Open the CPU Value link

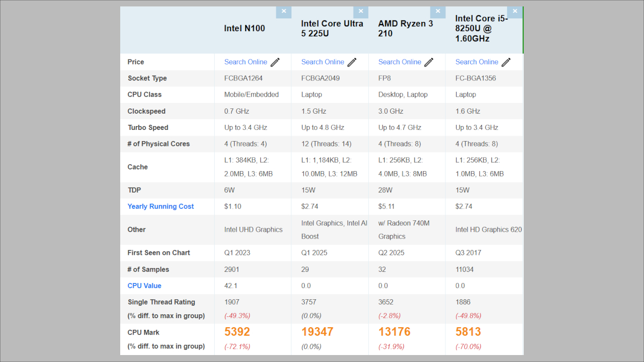pyautogui.click(x=144, y=285)
